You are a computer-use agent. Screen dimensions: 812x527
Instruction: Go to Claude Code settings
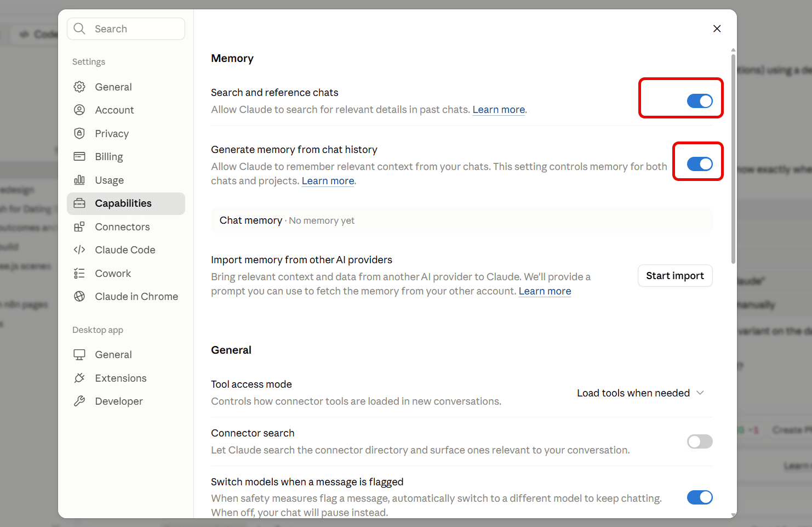click(x=126, y=250)
